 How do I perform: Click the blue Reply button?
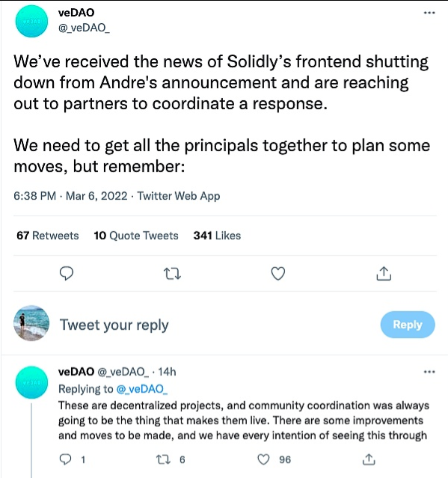point(408,325)
